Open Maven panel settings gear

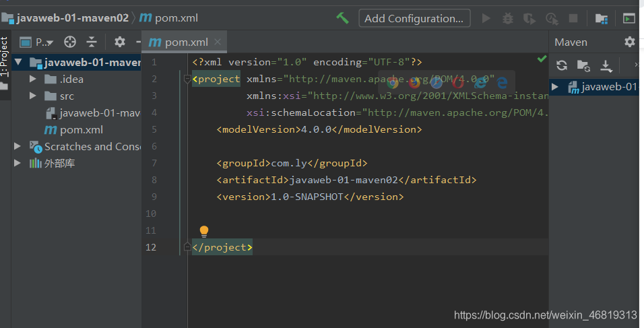(630, 42)
